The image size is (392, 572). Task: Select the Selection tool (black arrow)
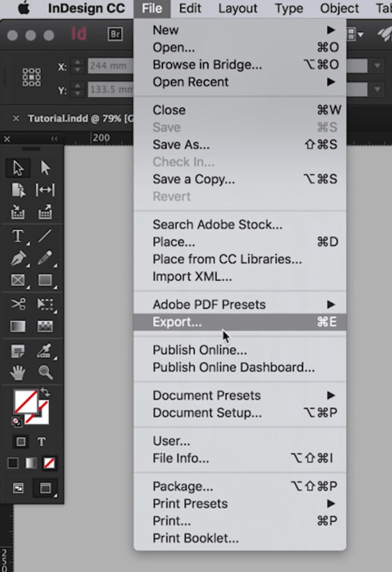click(x=18, y=168)
